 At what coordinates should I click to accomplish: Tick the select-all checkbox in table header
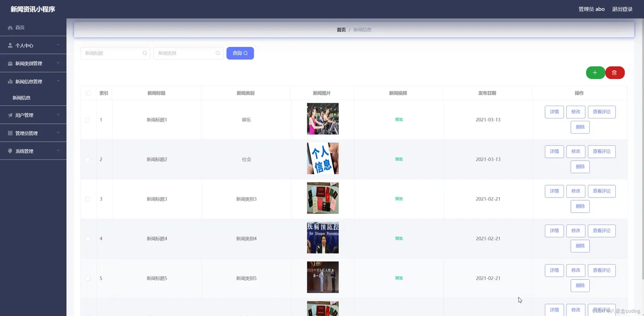coord(88,93)
